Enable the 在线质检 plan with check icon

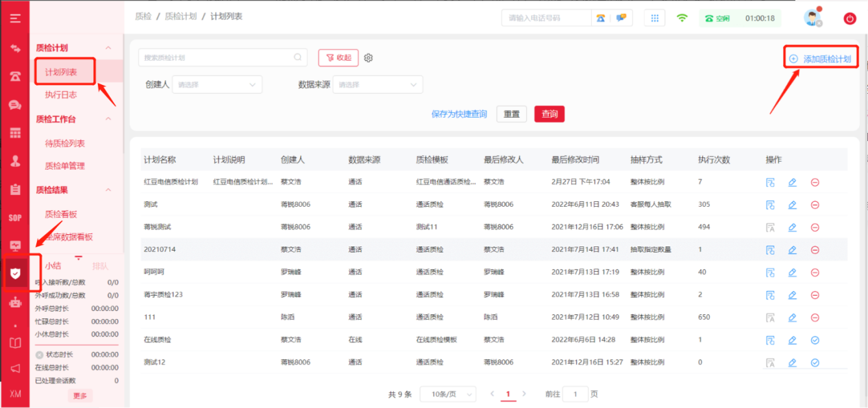pos(815,340)
